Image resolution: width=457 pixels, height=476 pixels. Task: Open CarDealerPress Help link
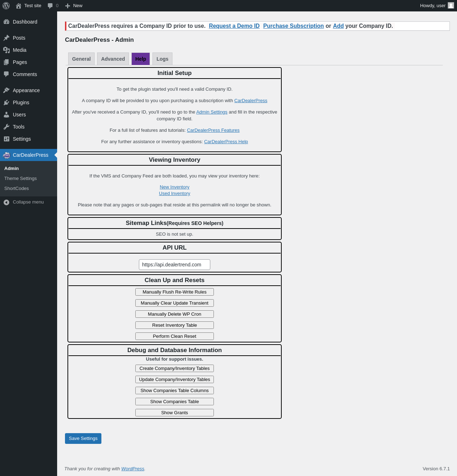pos(226,142)
